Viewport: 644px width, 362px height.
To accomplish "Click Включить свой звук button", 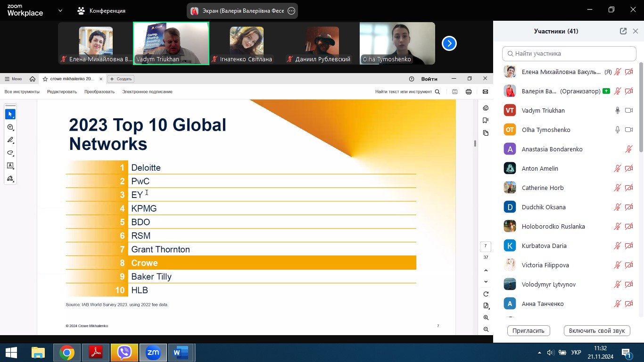I will coord(597,330).
